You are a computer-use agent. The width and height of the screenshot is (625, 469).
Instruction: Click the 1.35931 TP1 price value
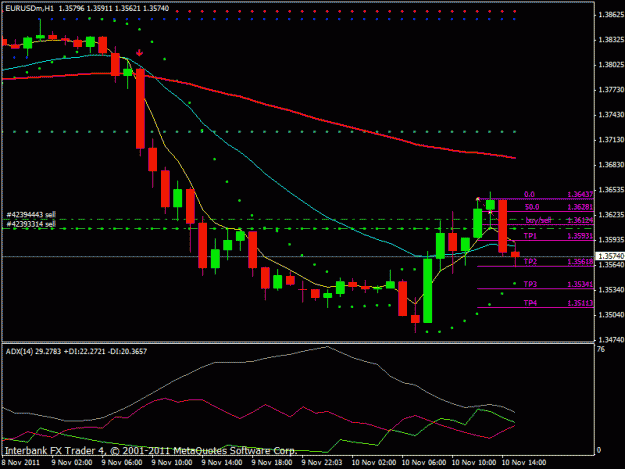tap(580, 236)
